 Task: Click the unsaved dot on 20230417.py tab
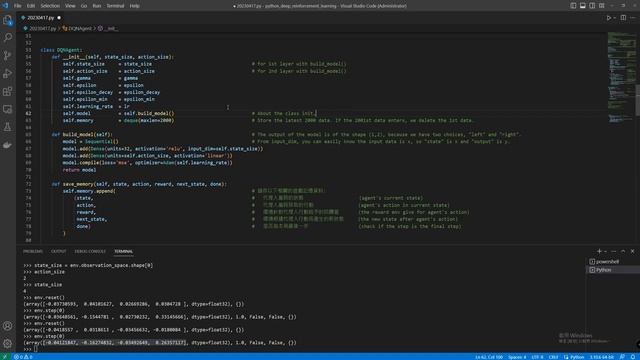(59, 18)
